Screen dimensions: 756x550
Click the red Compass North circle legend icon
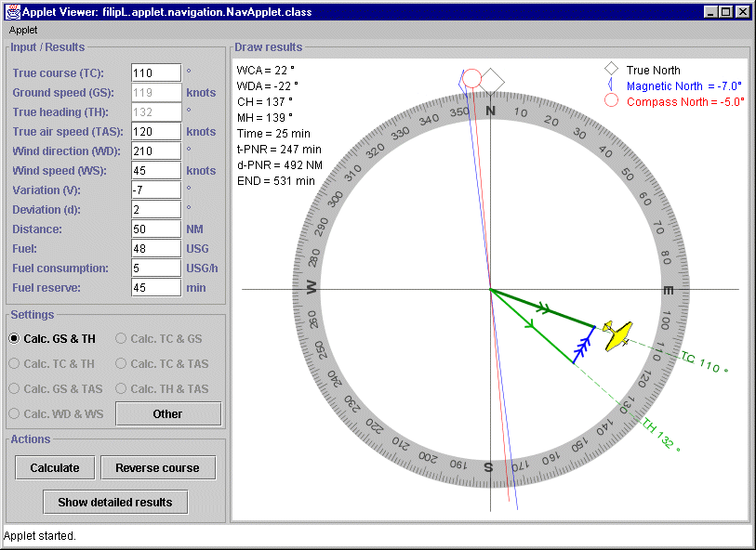pos(611,100)
